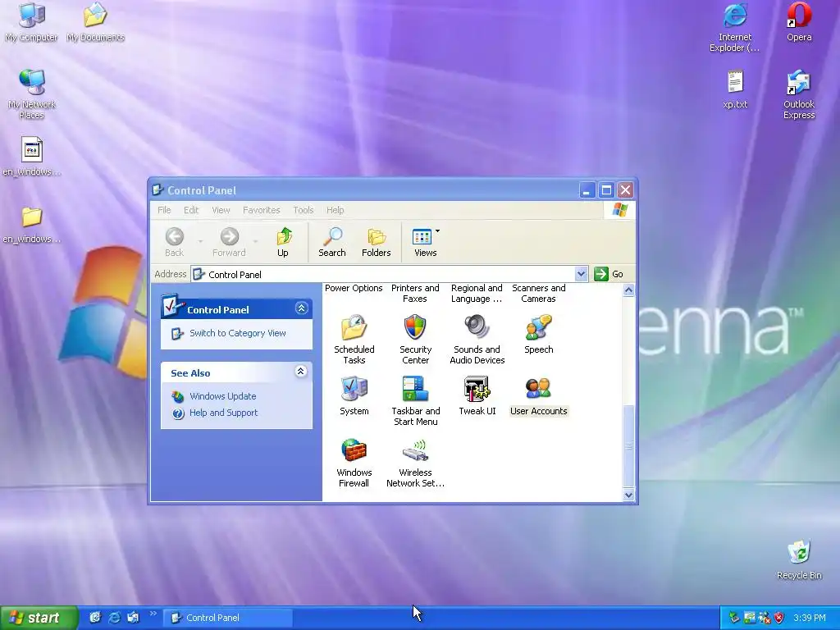Image resolution: width=840 pixels, height=630 pixels.
Task: Click the Control Panel taskbar button
Action: pyautogui.click(x=228, y=618)
